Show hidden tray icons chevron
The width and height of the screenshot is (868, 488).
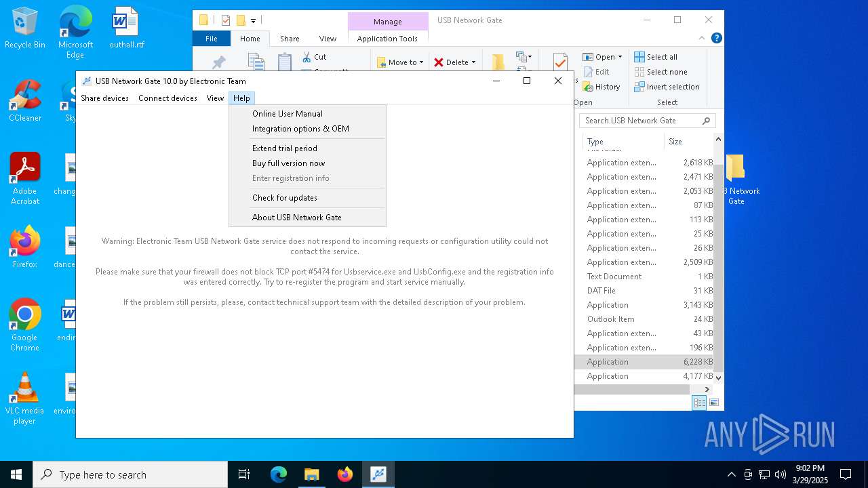[731, 474]
